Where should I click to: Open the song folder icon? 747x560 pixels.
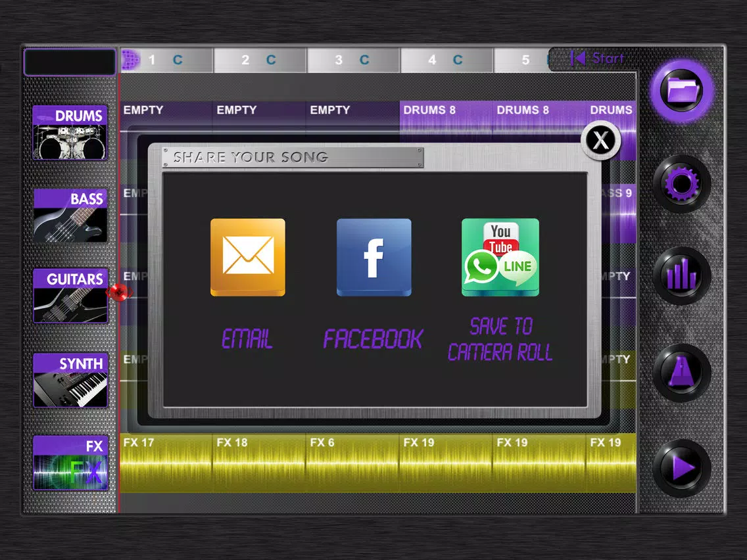682,91
